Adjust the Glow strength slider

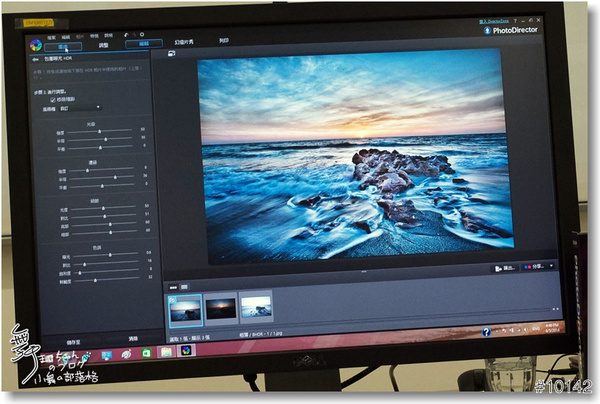point(100,131)
